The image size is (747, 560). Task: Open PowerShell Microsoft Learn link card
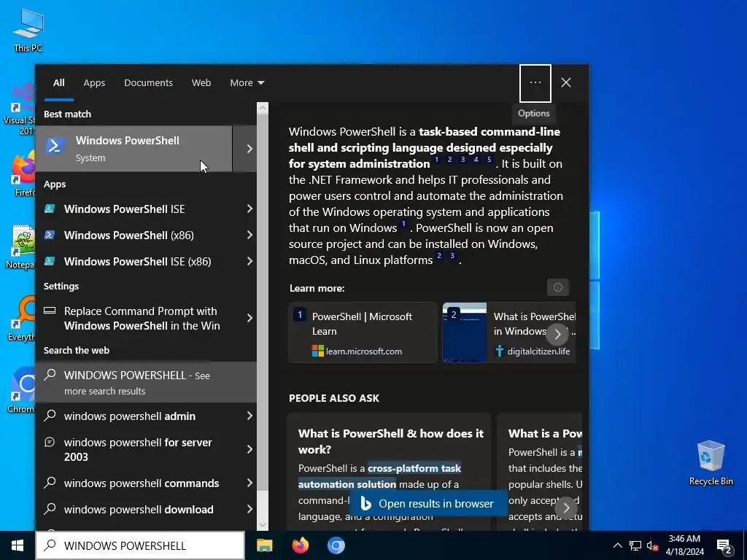tap(363, 332)
